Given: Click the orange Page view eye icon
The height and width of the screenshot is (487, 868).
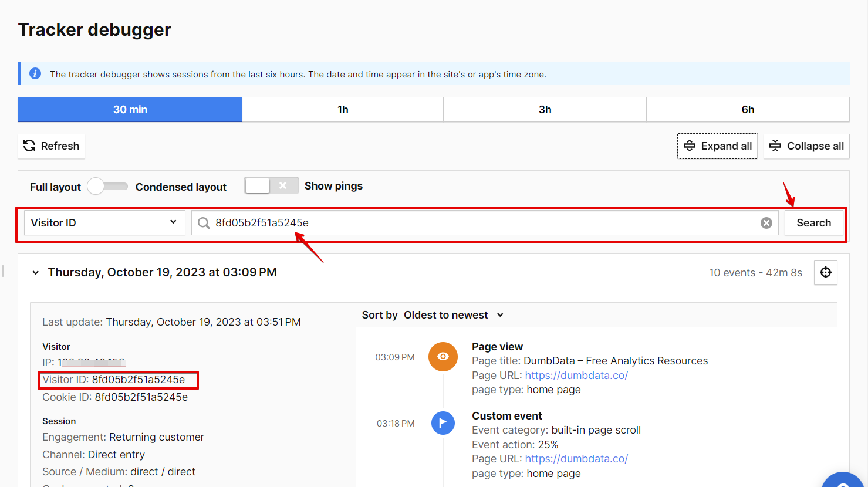Looking at the screenshot, I should (x=443, y=356).
